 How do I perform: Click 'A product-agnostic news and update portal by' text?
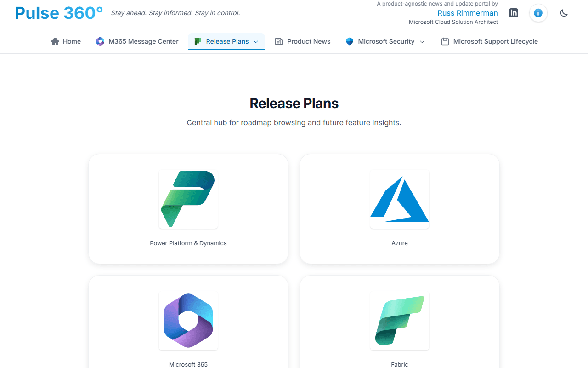(437, 4)
